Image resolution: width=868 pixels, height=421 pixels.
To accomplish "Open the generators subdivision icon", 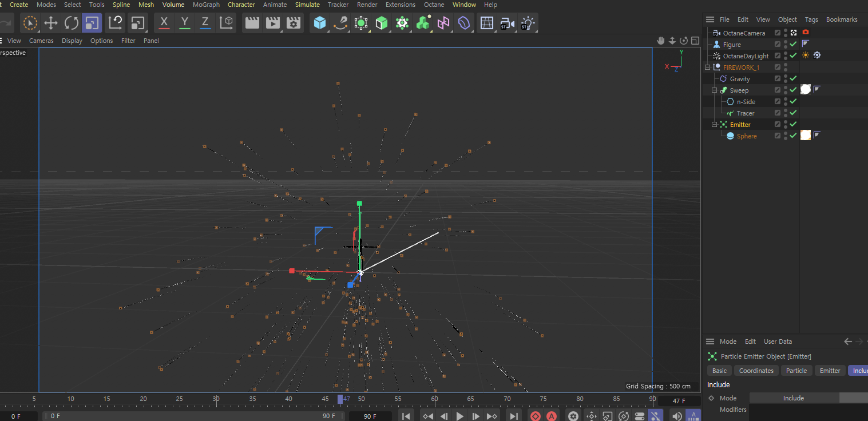I will (361, 23).
